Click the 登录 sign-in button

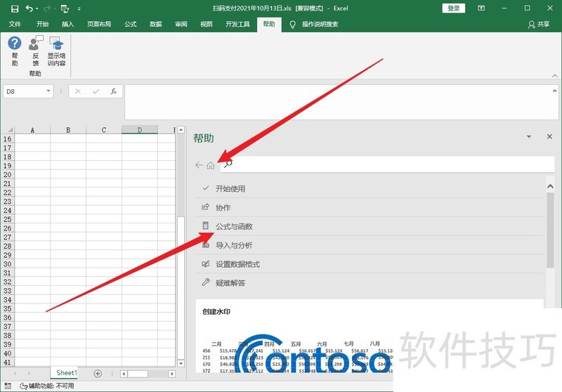click(x=454, y=8)
